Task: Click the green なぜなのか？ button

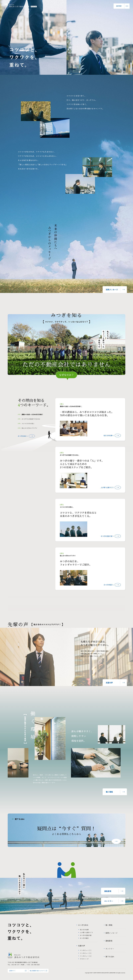Action: click(x=66, y=375)
